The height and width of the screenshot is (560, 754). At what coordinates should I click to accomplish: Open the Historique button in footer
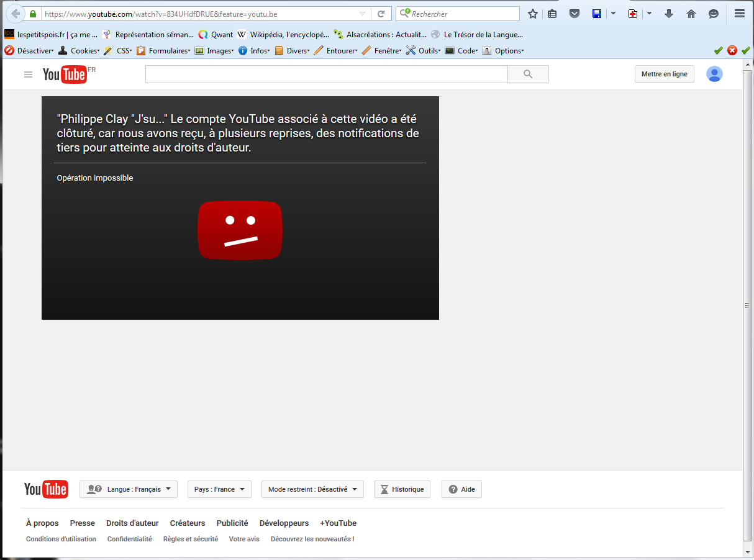coord(402,489)
